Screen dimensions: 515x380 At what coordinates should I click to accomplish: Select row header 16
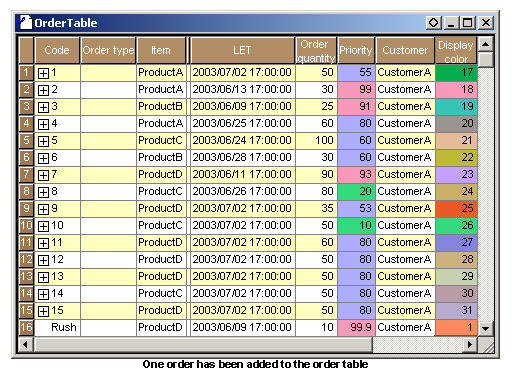click(x=26, y=327)
